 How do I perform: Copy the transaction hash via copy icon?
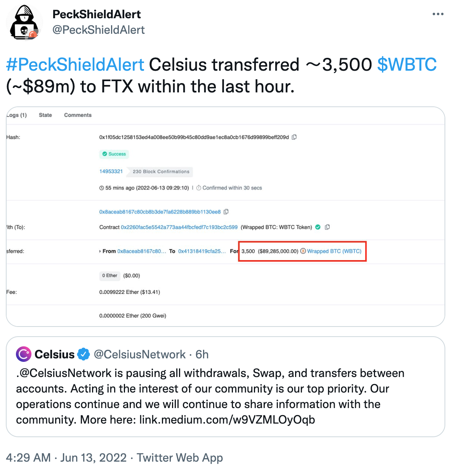tap(294, 137)
